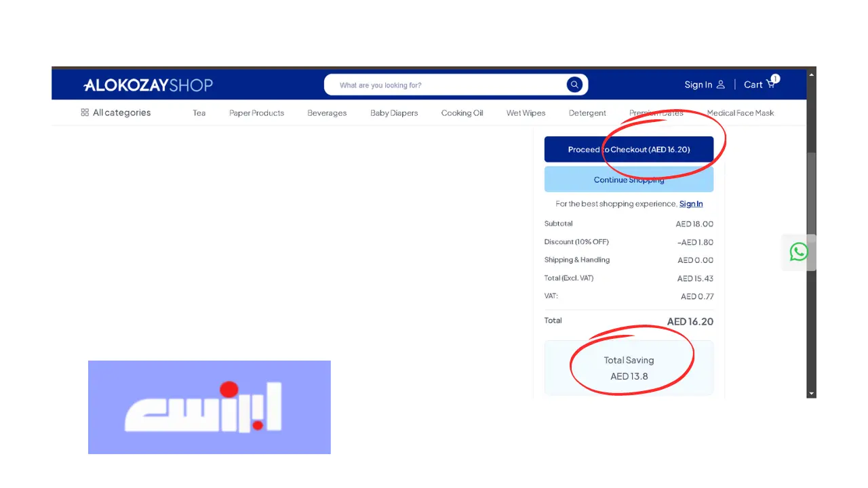Click the page scrollbar down arrow

coord(811,393)
